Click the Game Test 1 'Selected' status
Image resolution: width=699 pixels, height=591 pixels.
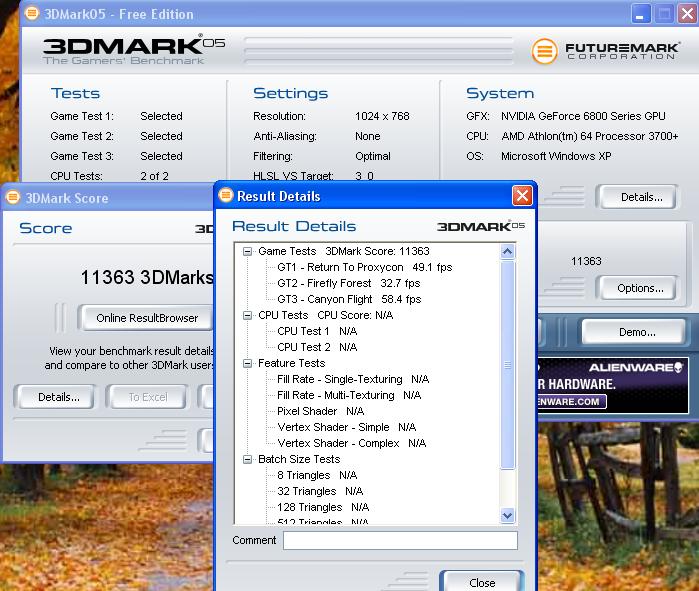[161, 116]
